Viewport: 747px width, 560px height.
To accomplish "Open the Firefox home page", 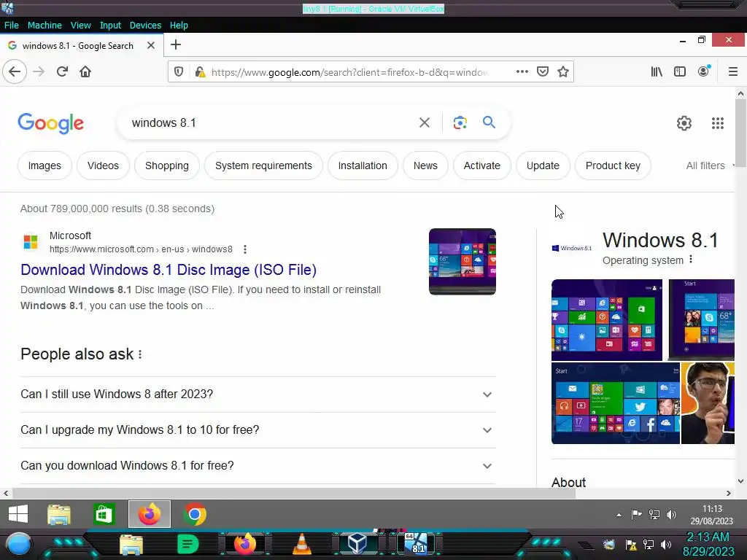I will coord(85,72).
